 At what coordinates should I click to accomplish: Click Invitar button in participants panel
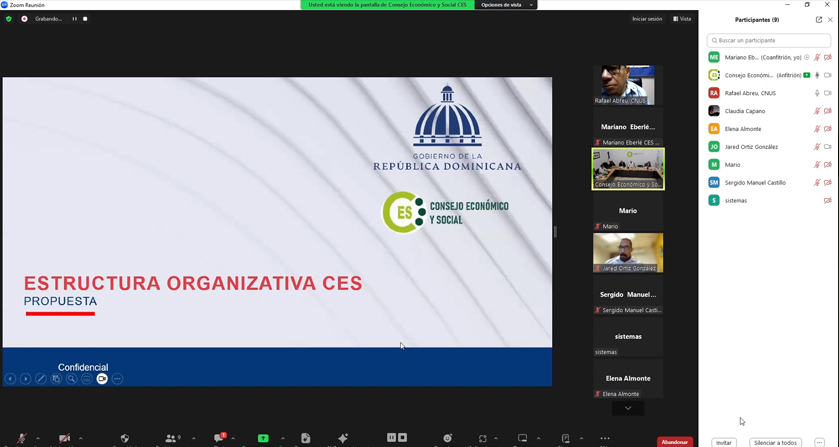(723, 443)
